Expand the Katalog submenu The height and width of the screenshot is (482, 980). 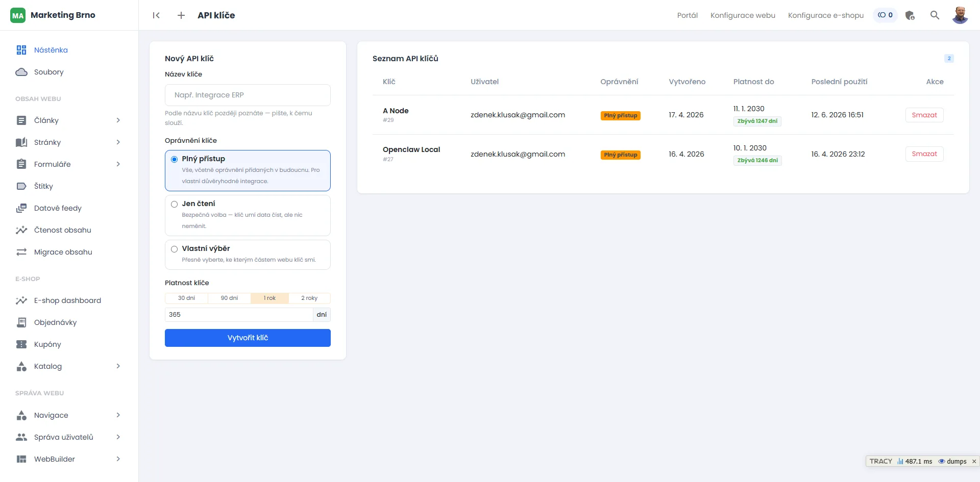point(118,366)
